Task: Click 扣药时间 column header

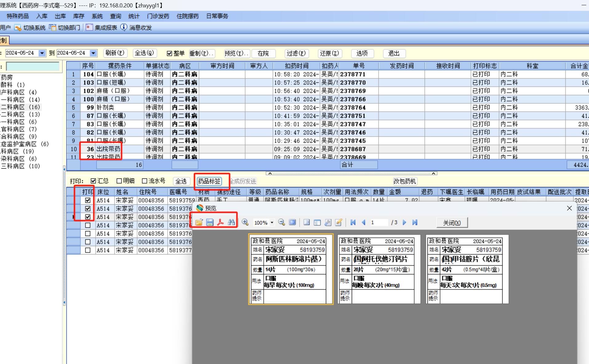Action: pos(297,66)
